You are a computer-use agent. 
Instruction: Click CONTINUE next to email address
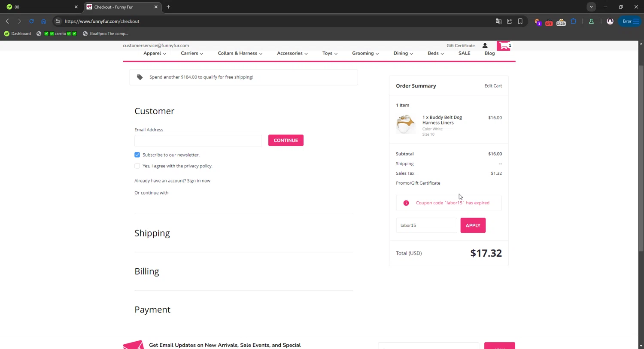[x=286, y=140]
